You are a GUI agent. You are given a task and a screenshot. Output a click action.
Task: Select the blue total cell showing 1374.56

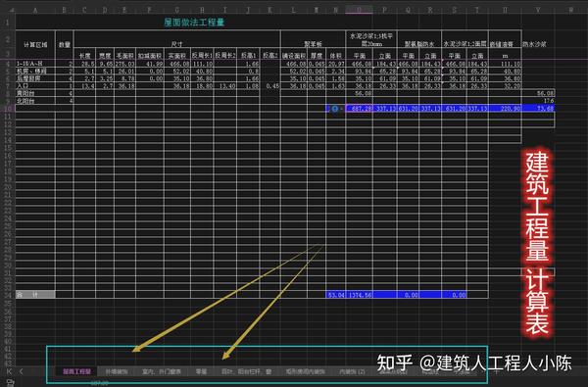click(360, 295)
